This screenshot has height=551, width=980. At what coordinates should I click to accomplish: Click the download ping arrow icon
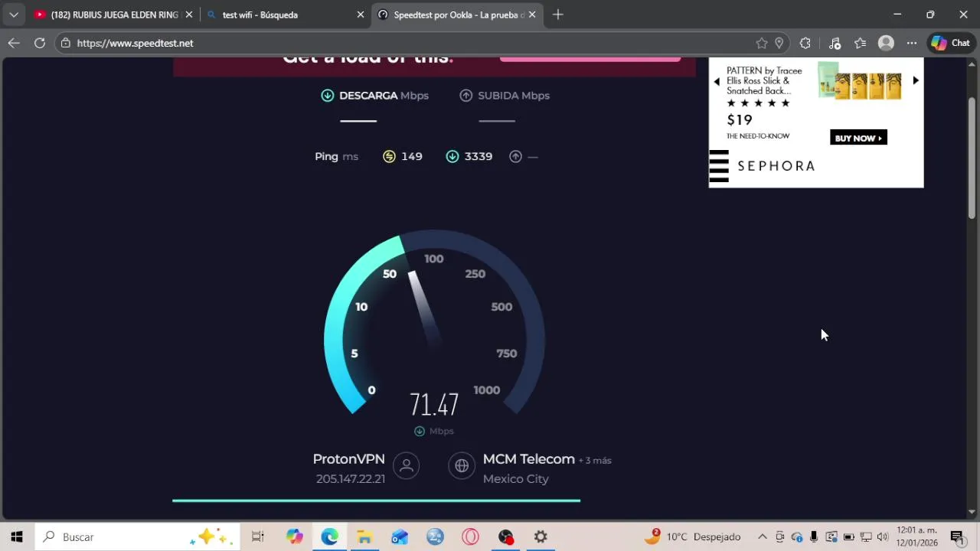pyautogui.click(x=452, y=156)
